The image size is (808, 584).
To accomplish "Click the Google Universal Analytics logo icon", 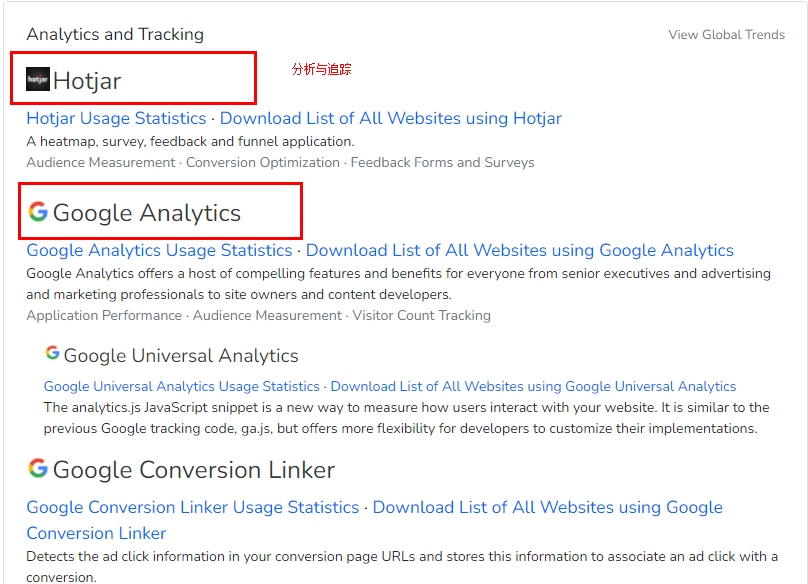I will pyautogui.click(x=52, y=354).
